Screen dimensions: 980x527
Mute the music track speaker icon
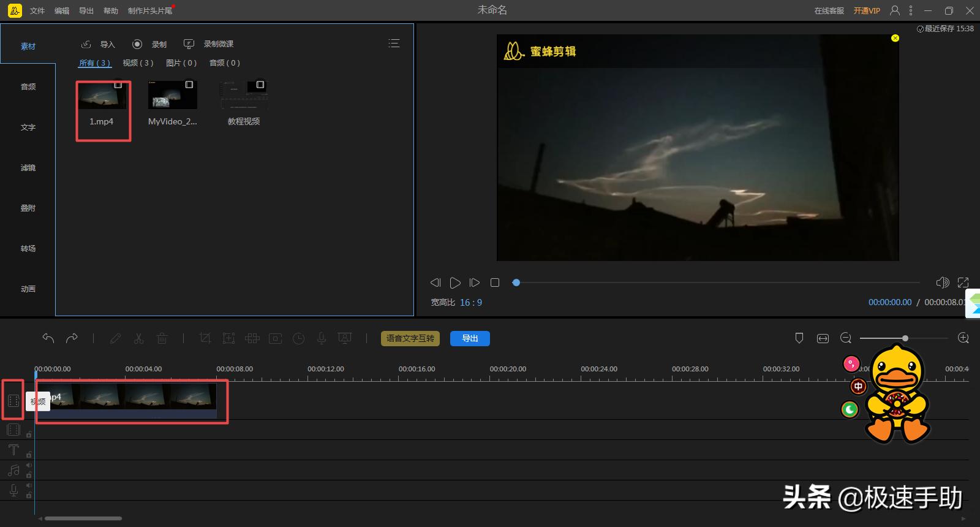point(29,466)
